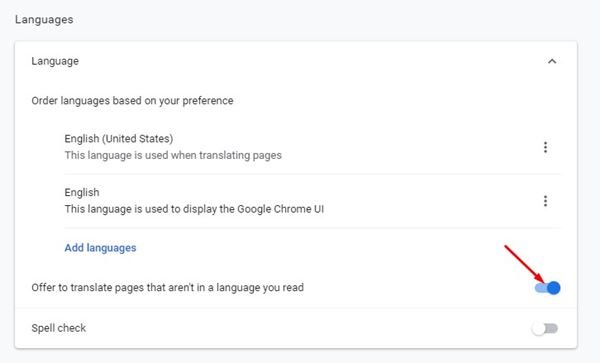Select the English (United States) language entry
This screenshot has height=363, width=600.
119,138
